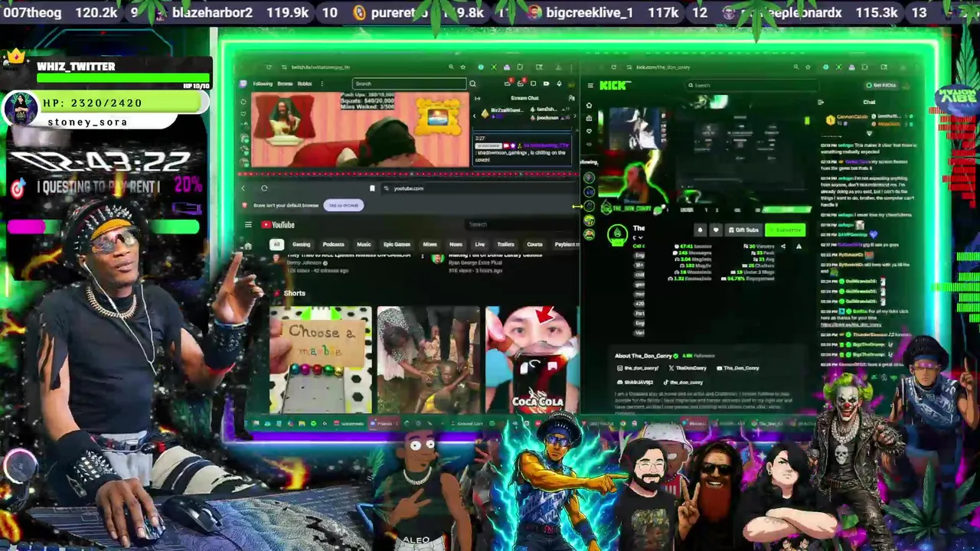Collapse Kick chat panel icon

coord(821,103)
